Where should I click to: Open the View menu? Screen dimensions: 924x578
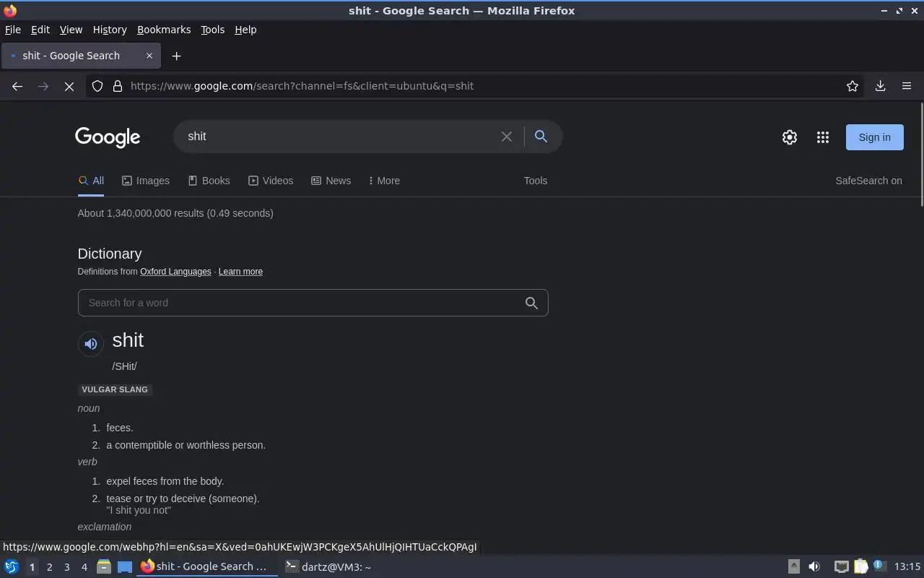71,30
